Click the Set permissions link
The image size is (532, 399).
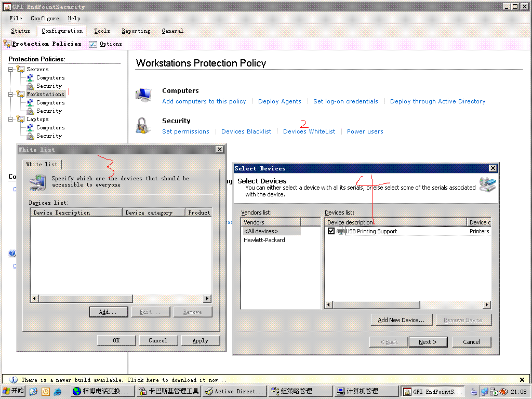(x=185, y=131)
